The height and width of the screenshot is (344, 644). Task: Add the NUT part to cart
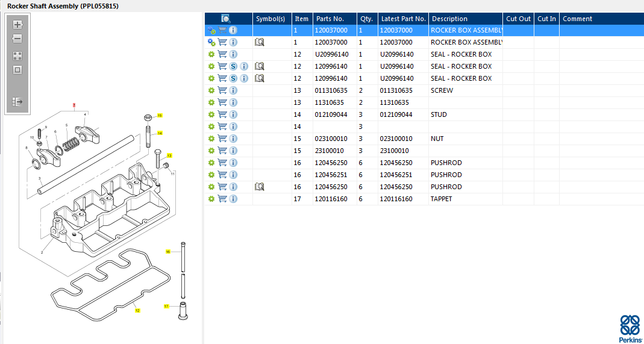(x=222, y=139)
